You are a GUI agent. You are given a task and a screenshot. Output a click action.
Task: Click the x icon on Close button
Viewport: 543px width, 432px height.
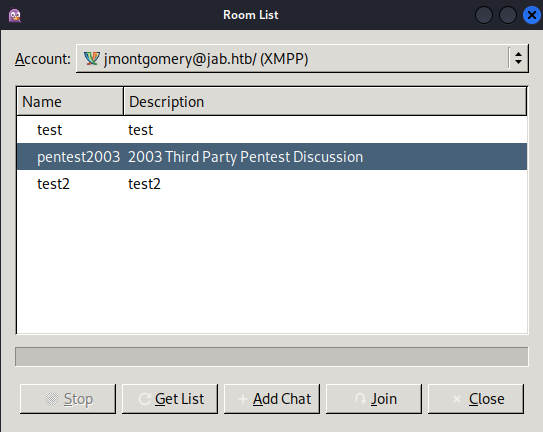pos(457,399)
